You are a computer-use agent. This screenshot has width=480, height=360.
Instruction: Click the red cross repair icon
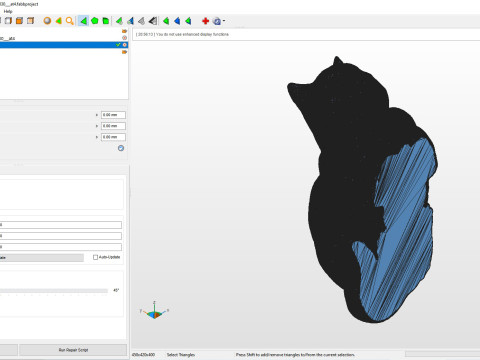(x=205, y=21)
